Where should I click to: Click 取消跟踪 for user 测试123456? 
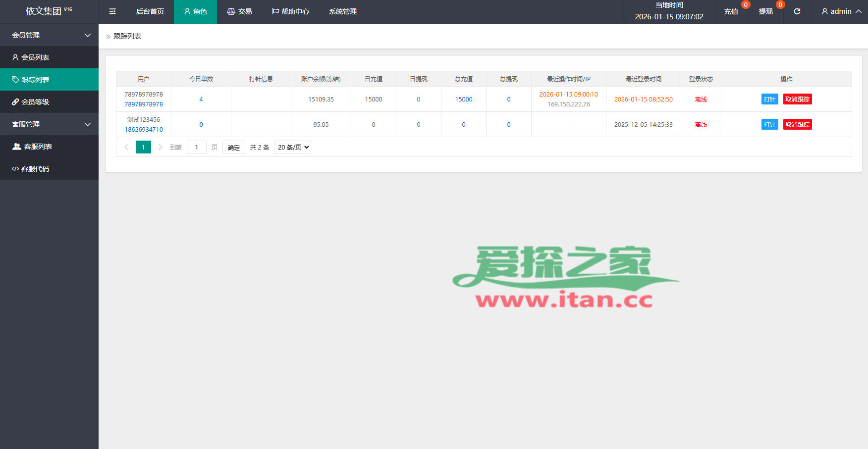click(x=797, y=125)
